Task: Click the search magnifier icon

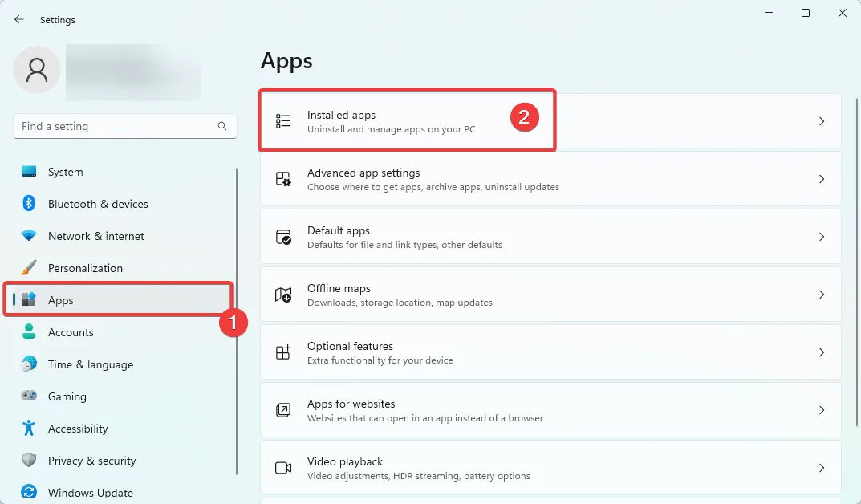Action: pyautogui.click(x=221, y=126)
